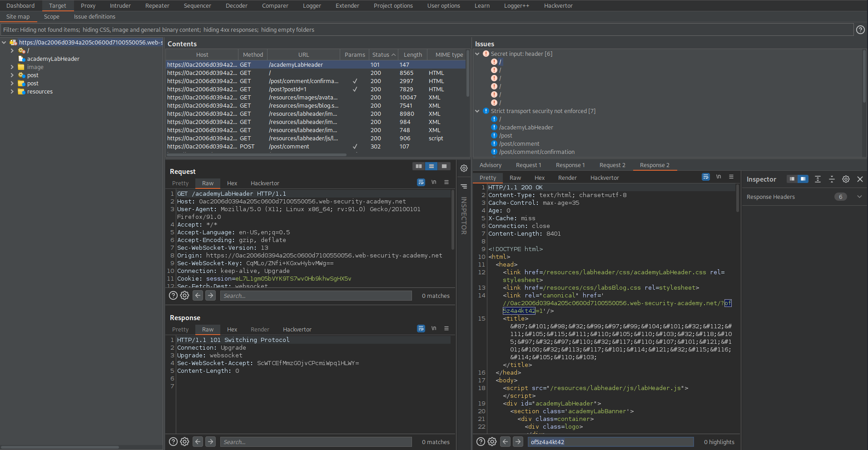Screen dimensions: 868x450
Task: Collapse the site root tree node
Action: click(x=4, y=42)
